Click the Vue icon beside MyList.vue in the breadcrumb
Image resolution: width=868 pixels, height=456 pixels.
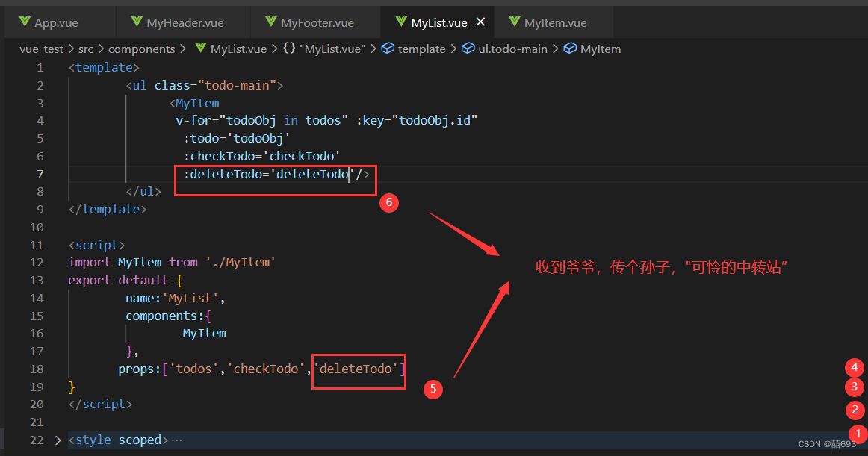pyautogui.click(x=200, y=49)
